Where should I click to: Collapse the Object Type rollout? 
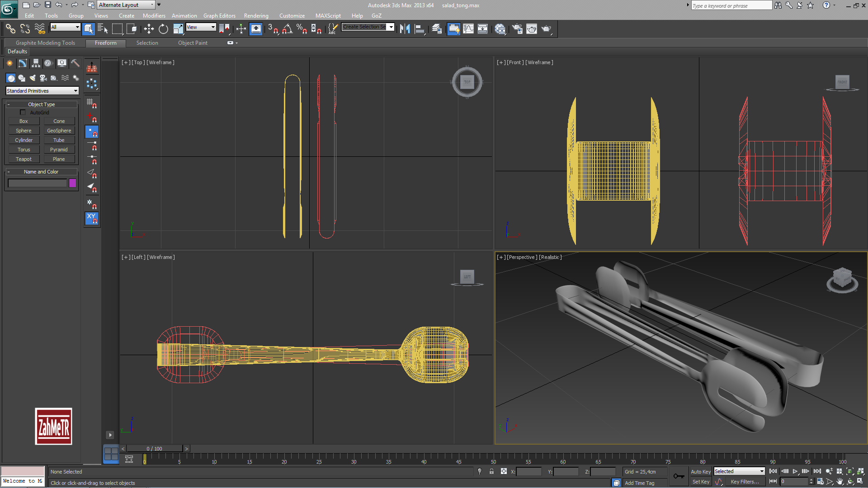(41, 104)
